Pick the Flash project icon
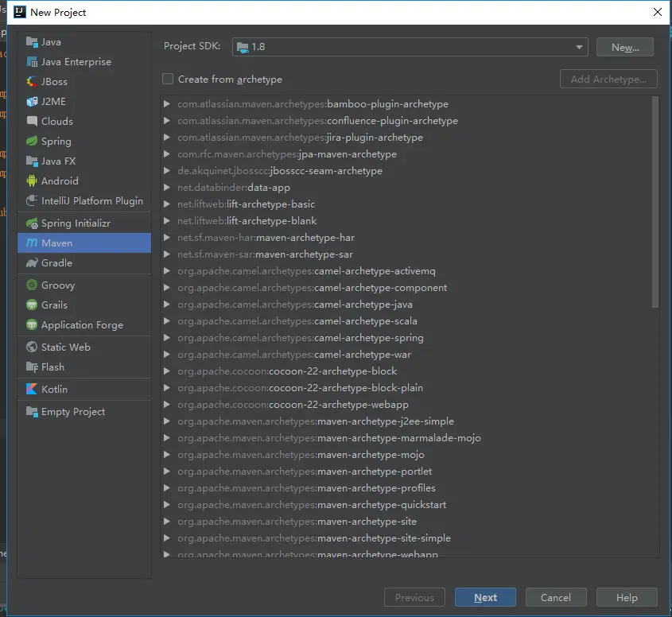This screenshot has width=672, height=617. 32,367
